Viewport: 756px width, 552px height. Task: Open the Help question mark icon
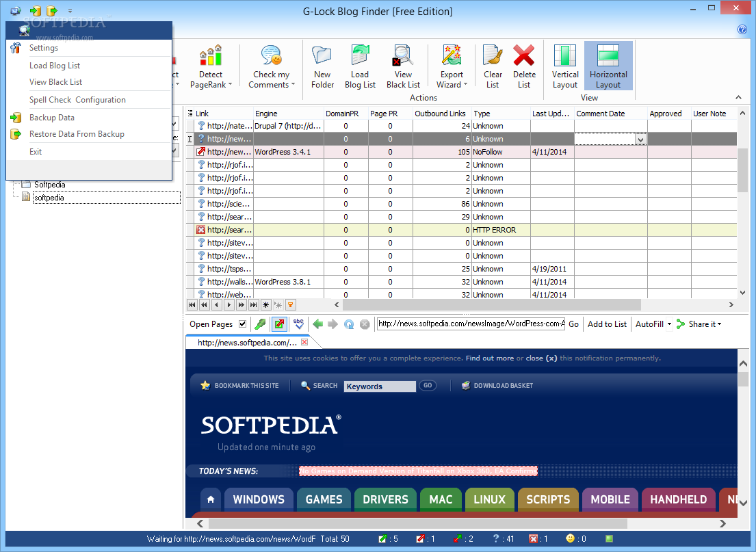(x=742, y=29)
